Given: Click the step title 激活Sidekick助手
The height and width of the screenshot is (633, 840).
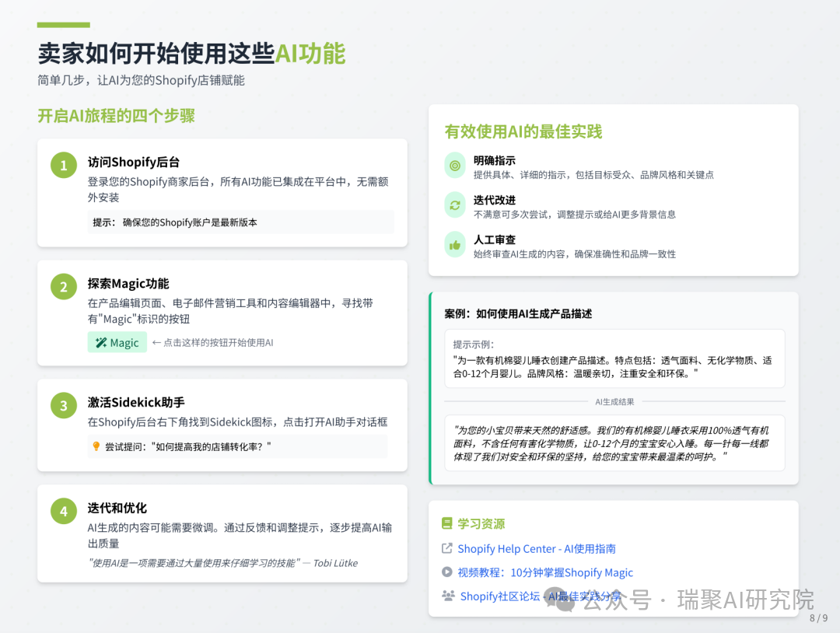Looking at the screenshot, I should tap(136, 403).
